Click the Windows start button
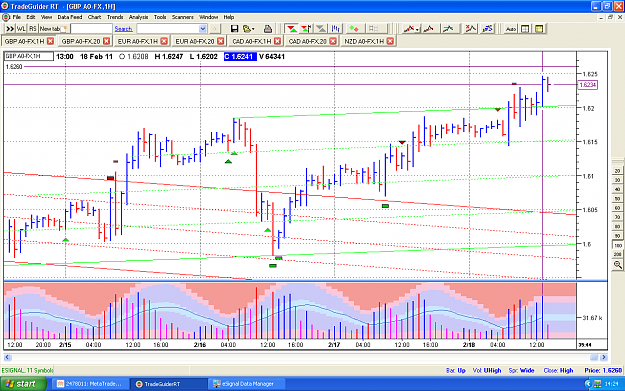The height and width of the screenshot is (391, 625). 23,384
